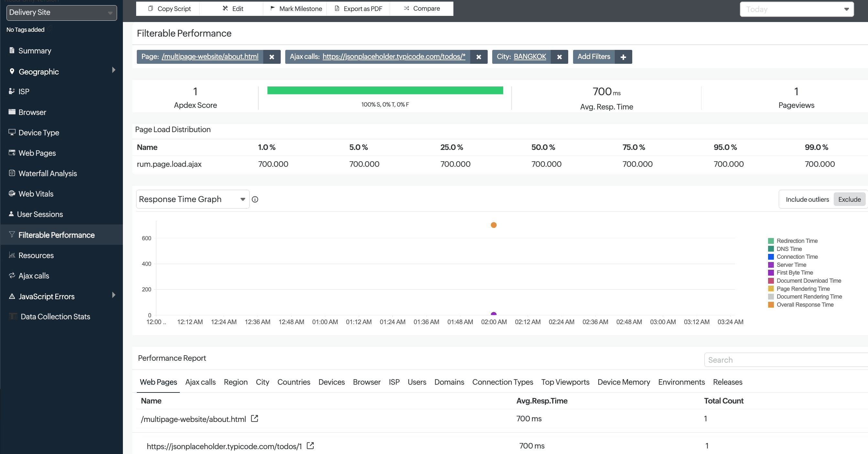This screenshot has width=868, height=454.
Task: Select the Resources sidebar item
Action: [35, 255]
